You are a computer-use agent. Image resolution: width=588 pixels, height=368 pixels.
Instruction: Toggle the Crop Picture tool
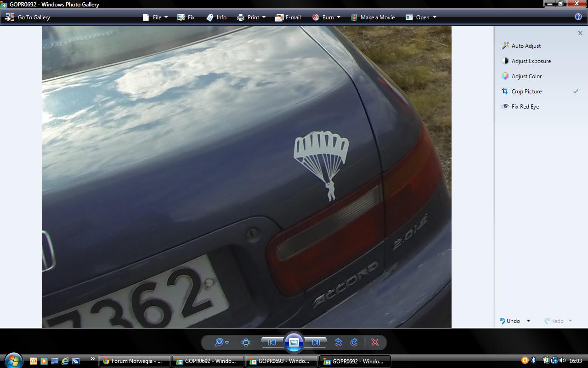[x=526, y=92]
